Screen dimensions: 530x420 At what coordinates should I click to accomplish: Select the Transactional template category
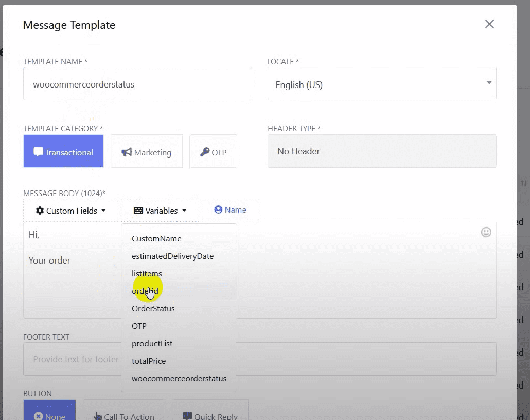point(63,152)
